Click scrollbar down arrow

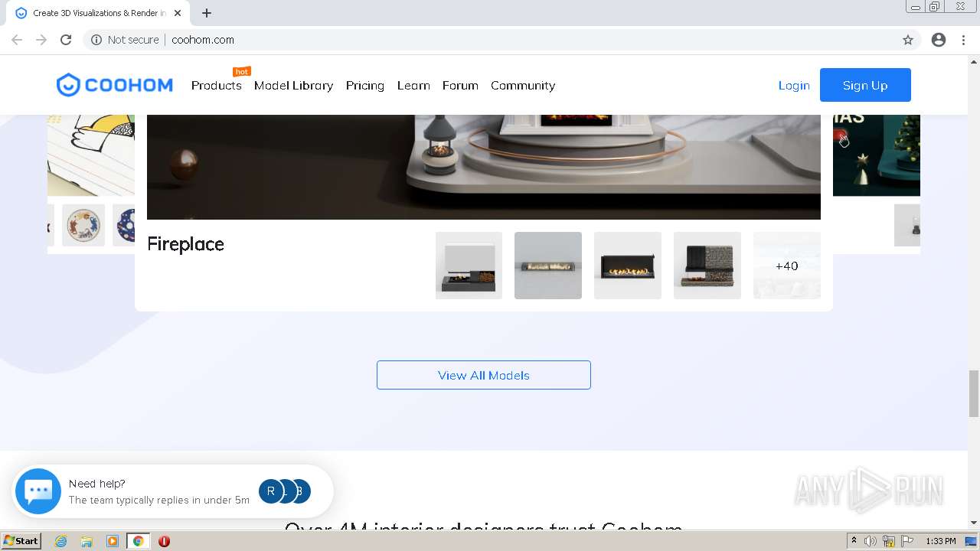coord(974,523)
